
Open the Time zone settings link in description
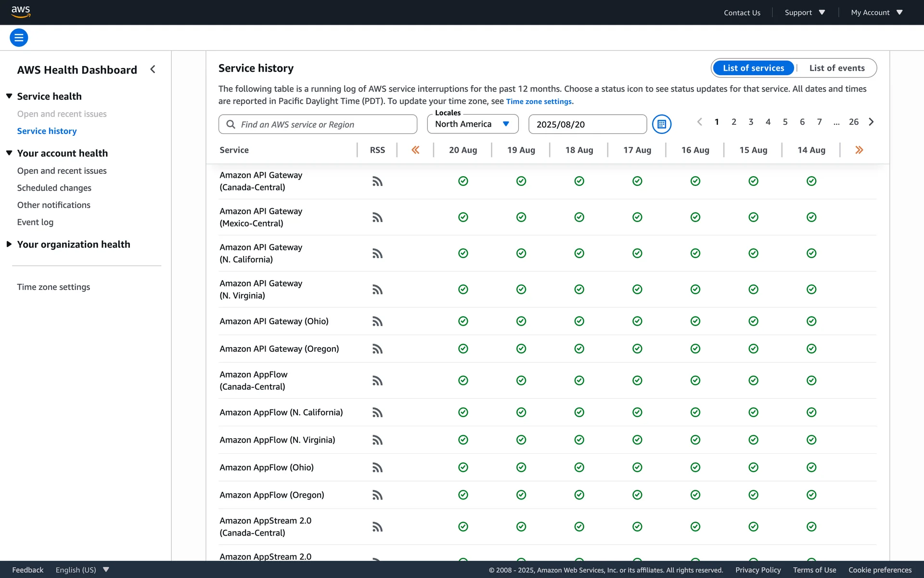[539, 102]
